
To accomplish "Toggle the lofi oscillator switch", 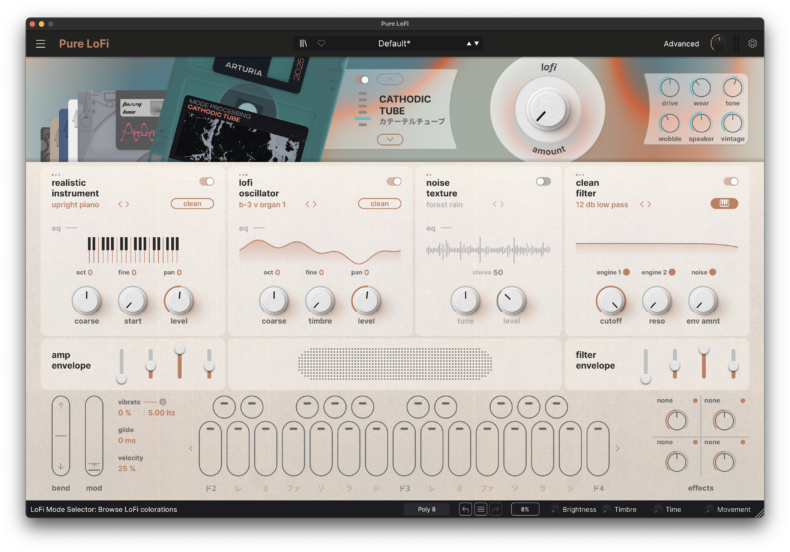I will coord(394,181).
